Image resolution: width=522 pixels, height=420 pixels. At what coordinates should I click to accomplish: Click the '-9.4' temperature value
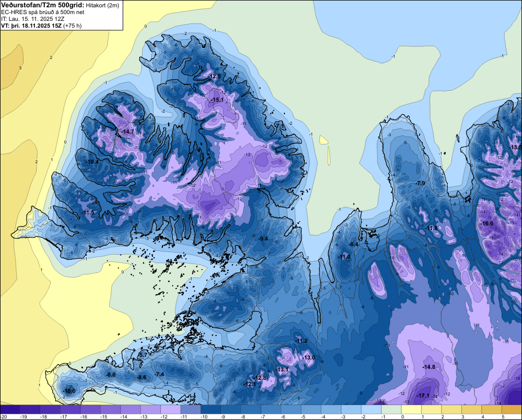[263, 238]
